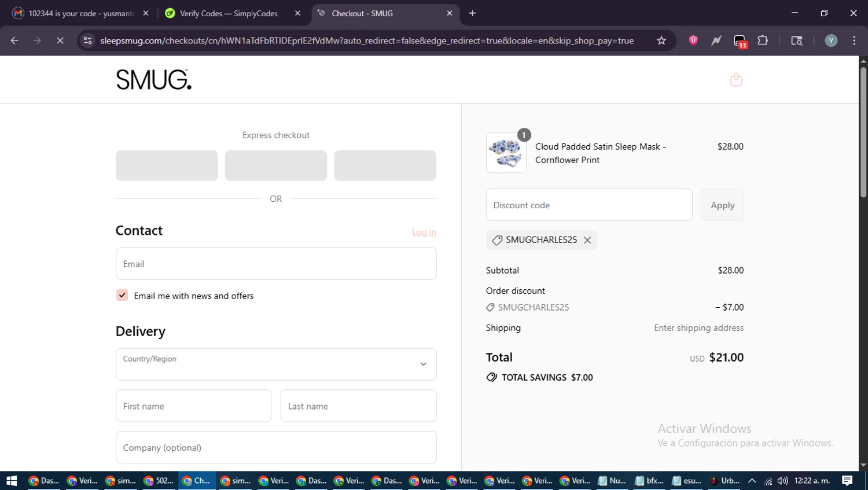Viewport: 868px width, 490px height.
Task: Open the shopping bag cart icon
Action: tap(736, 79)
